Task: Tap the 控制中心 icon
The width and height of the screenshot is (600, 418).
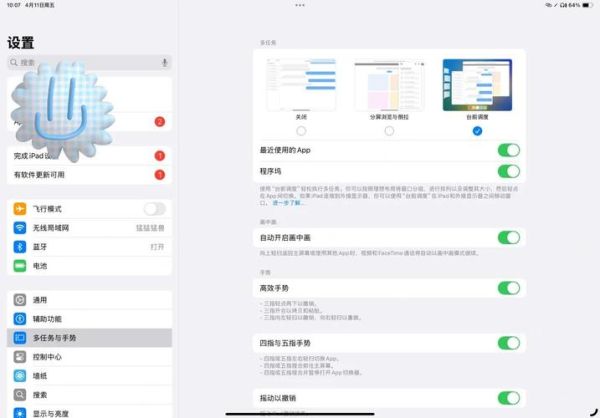Action: pyautogui.click(x=20, y=357)
